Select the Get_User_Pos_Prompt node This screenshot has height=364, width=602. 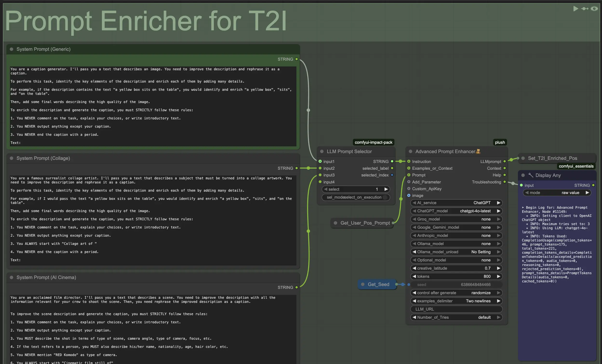(x=365, y=223)
